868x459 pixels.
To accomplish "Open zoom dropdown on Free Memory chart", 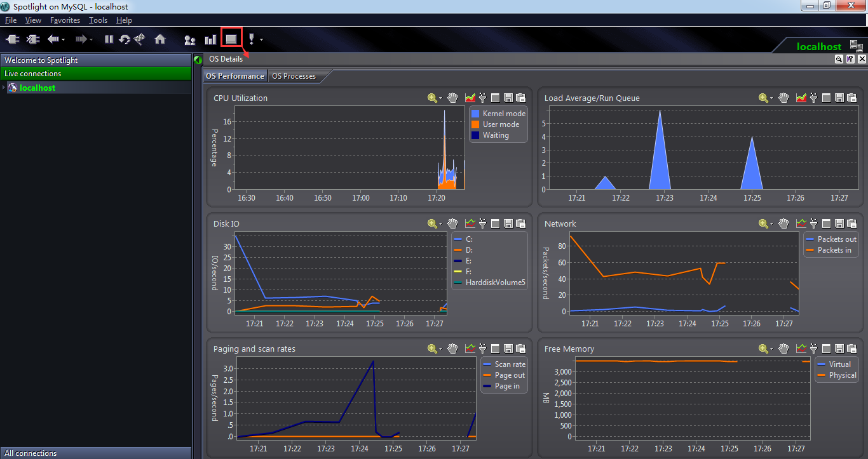I will pyautogui.click(x=771, y=349).
